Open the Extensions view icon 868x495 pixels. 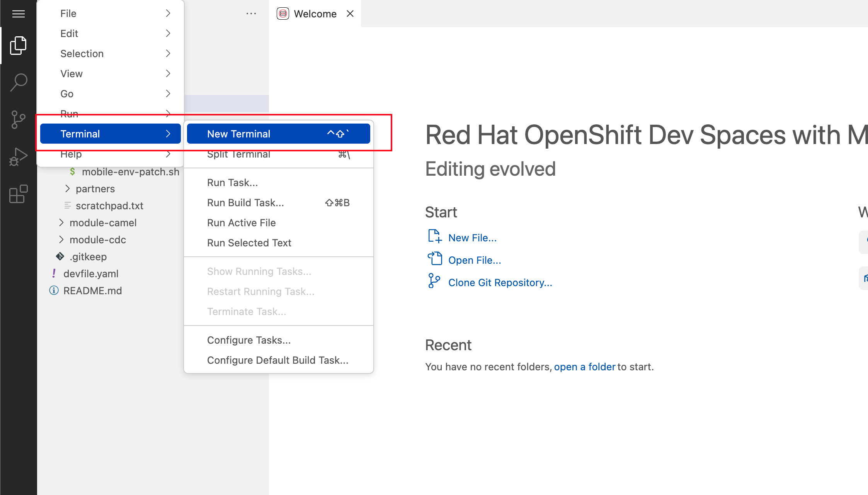pos(19,193)
